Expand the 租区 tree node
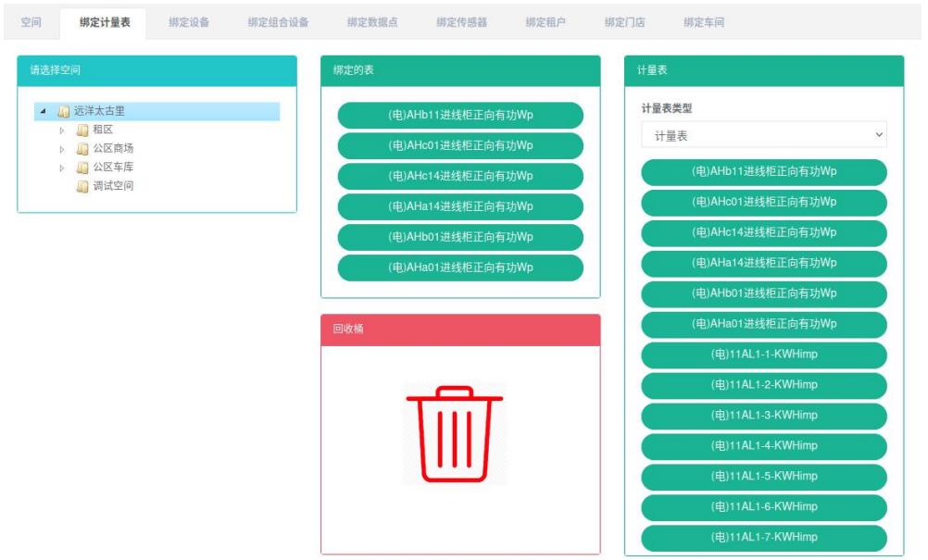Screen dimensions: 928x560 point(63,131)
